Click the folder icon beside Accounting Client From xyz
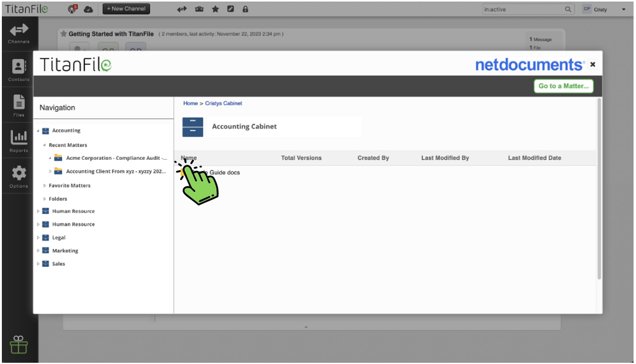Image resolution: width=636 pixels, height=364 pixels. pos(58,171)
